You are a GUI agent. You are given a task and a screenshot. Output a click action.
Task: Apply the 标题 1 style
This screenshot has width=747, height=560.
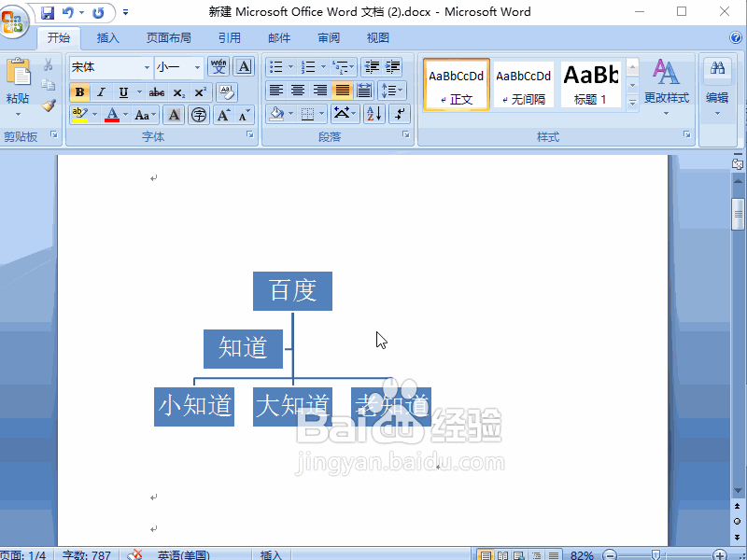point(591,85)
